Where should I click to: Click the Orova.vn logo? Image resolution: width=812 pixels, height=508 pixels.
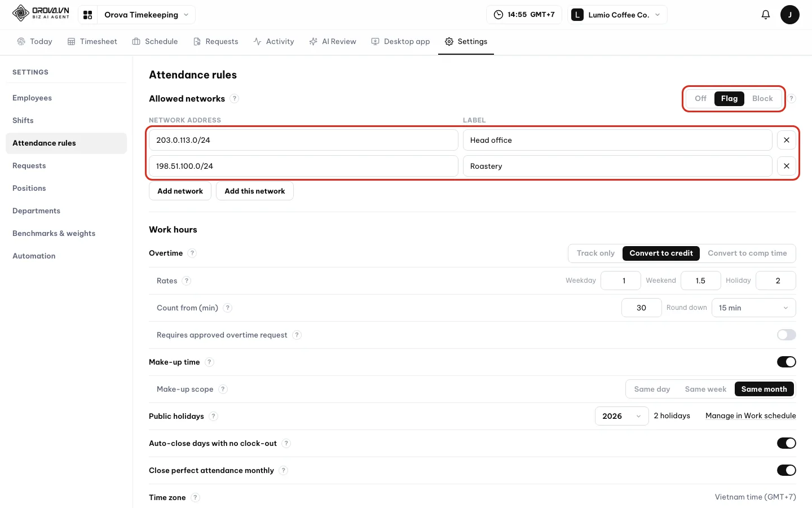point(41,13)
